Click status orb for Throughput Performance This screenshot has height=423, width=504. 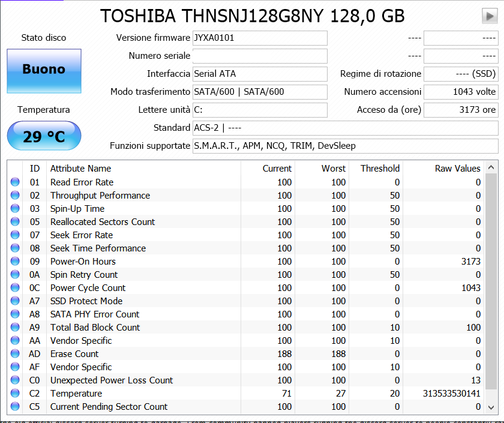15,195
